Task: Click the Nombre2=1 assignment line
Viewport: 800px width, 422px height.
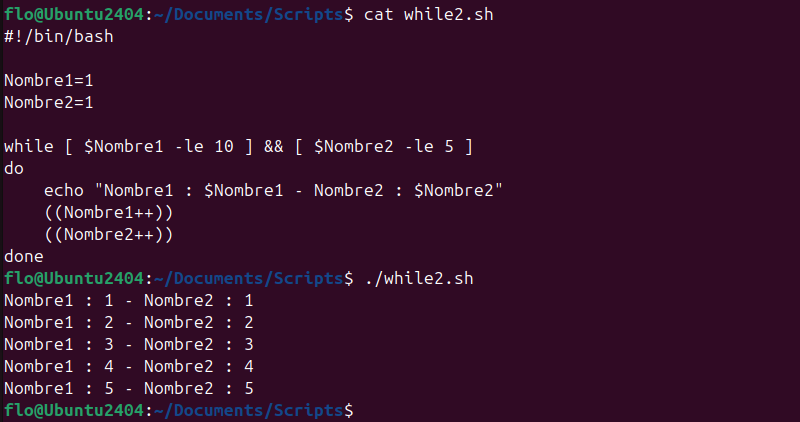Action: coord(48,102)
